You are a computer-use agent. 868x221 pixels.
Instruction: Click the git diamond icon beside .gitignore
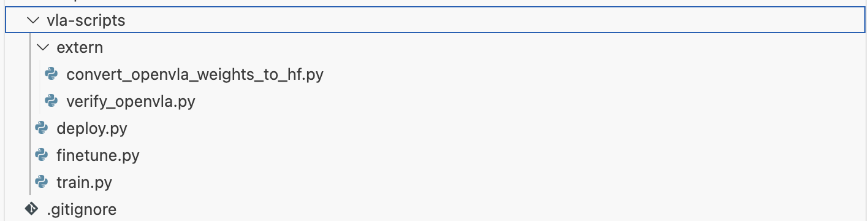(x=31, y=209)
